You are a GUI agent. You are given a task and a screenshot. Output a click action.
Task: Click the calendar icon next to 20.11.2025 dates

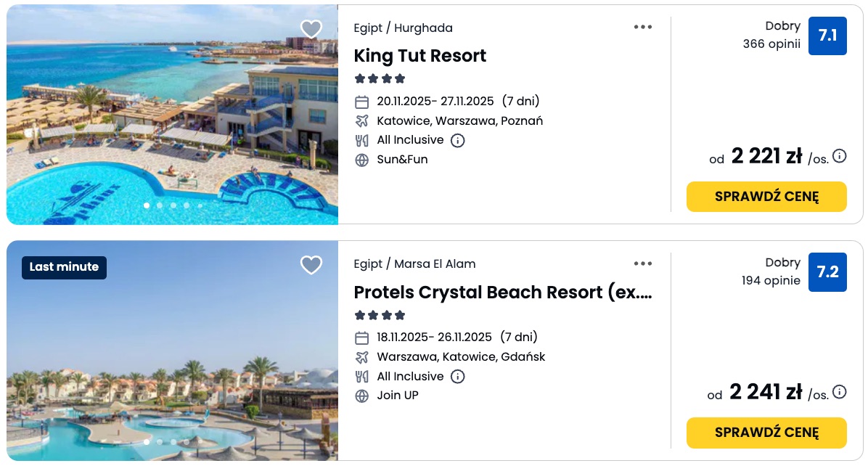point(361,102)
